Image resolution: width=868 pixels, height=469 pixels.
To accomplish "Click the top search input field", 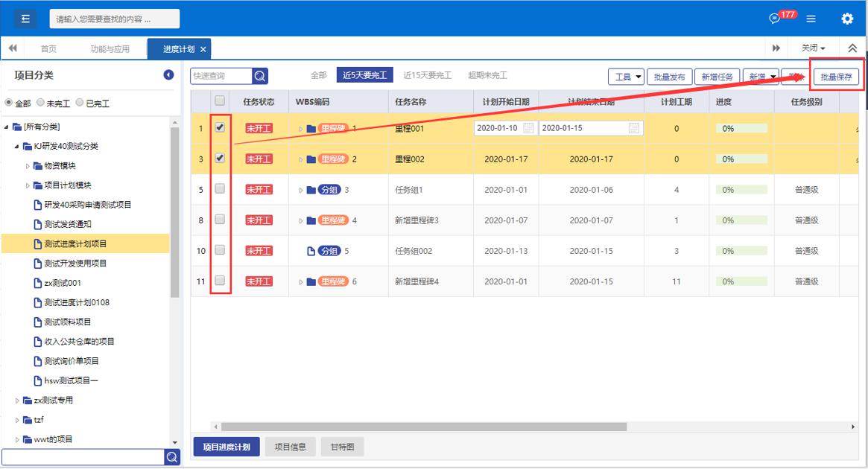I will point(114,19).
